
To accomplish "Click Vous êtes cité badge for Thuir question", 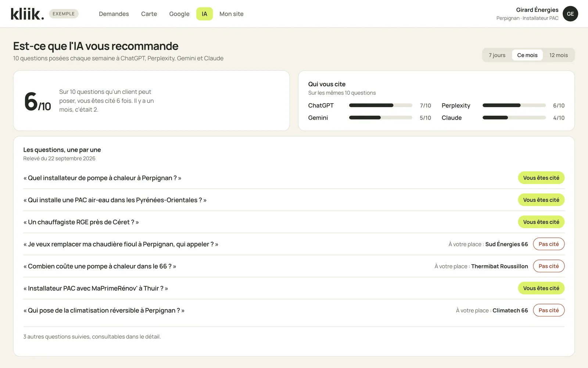I will [541, 288].
